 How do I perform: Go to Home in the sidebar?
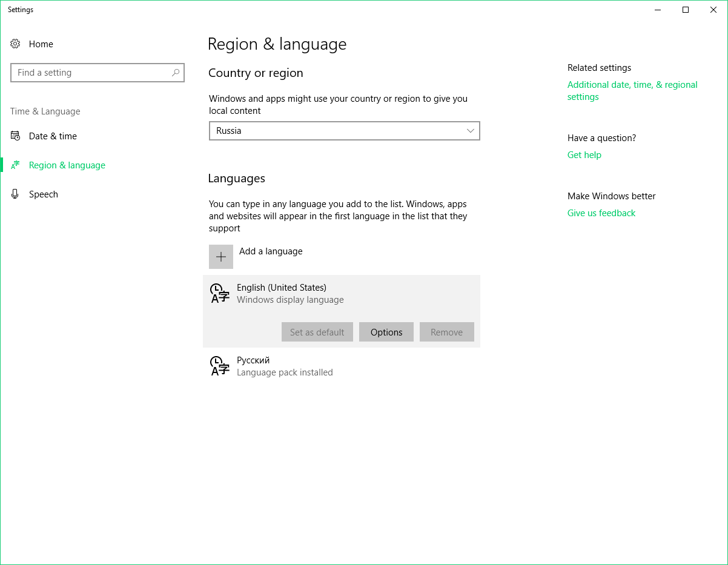[x=41, y=44]
